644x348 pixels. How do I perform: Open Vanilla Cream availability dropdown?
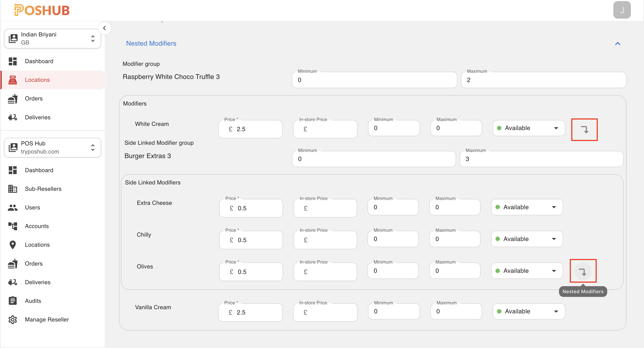[x=529, y=311]
